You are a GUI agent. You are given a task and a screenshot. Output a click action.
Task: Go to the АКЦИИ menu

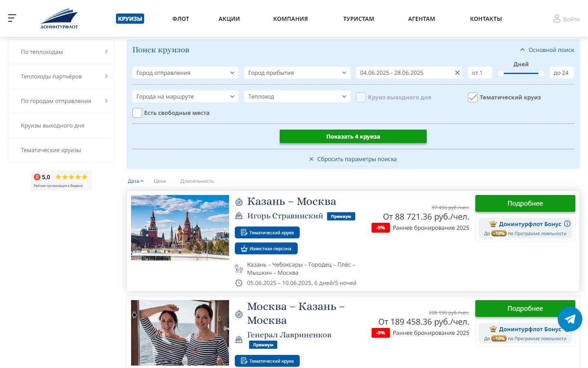pos(229,19)
